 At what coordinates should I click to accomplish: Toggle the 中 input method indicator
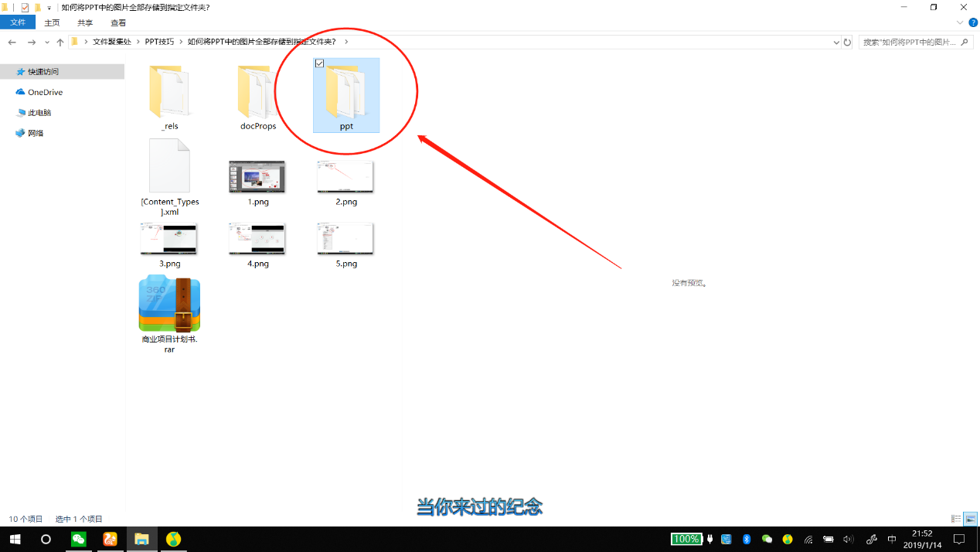[892, 539]
